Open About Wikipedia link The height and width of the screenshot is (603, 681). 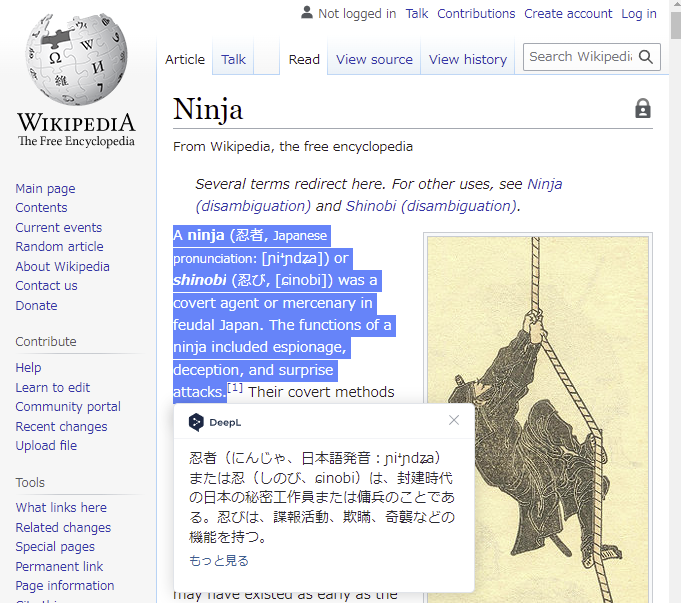[x=63, y=266]
